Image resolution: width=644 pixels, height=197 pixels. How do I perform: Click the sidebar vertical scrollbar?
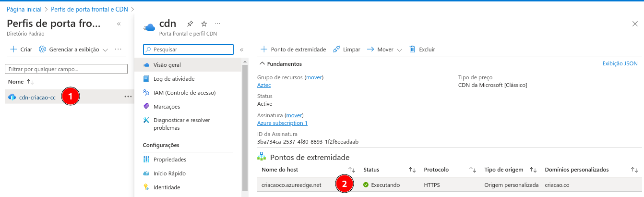click(245, 128)
